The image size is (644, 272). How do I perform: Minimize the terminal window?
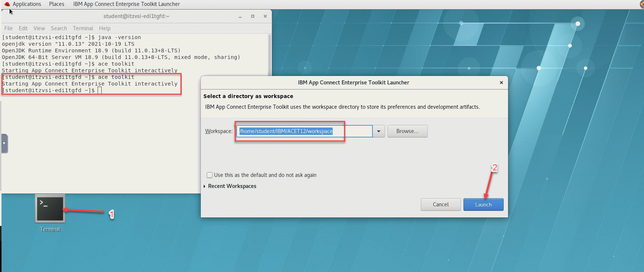240,16
